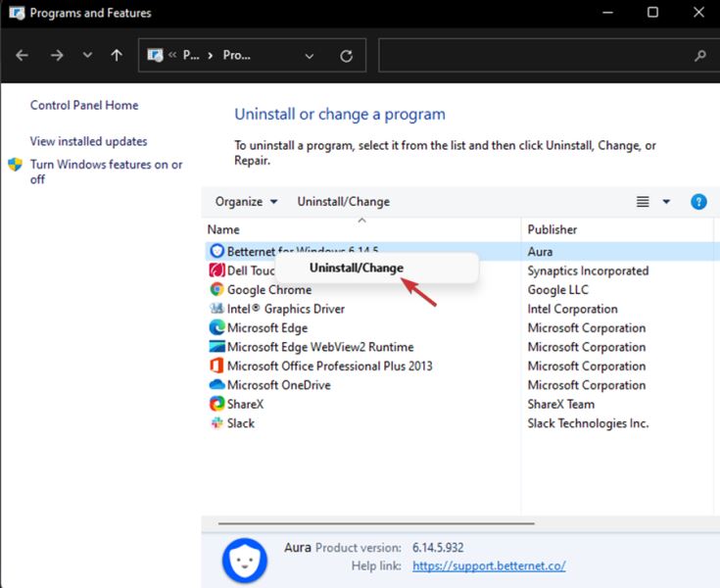This screenshot has height=588, width=720.
Task: Choose Uninstall/Change from the context menu
Action: point(357,268)
